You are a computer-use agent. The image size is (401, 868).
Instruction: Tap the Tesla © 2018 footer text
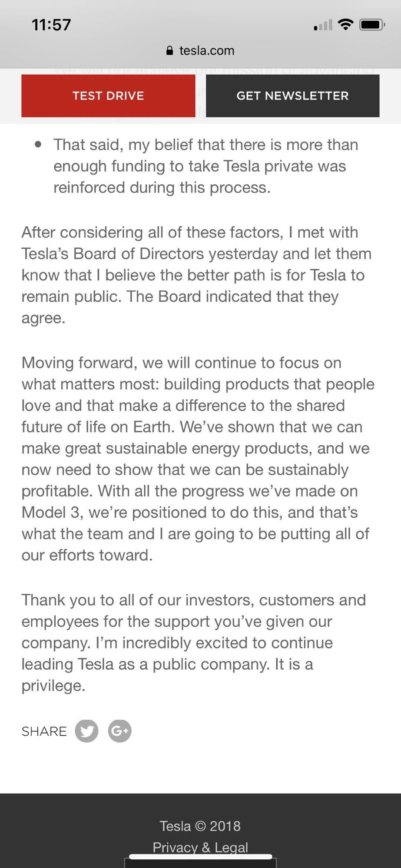[x=200, y=826]
